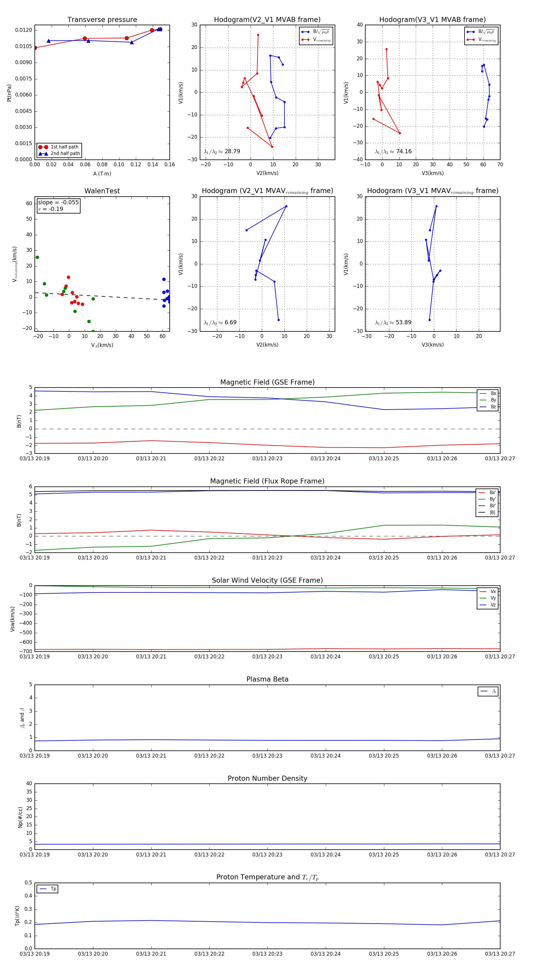Image resolution: width=535 pixels, height=980 pixels.
Task: Click the blue Np line in density plot
Action: tap(267, 844)
